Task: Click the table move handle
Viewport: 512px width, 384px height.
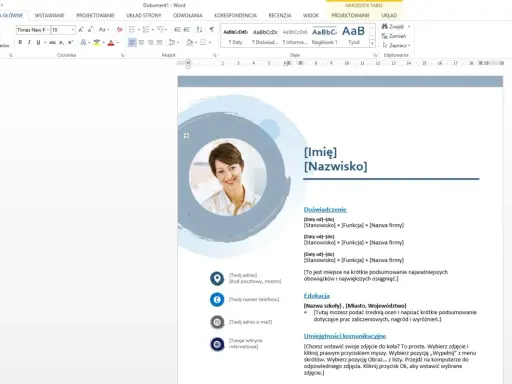Action: click(x=186, y=136)
